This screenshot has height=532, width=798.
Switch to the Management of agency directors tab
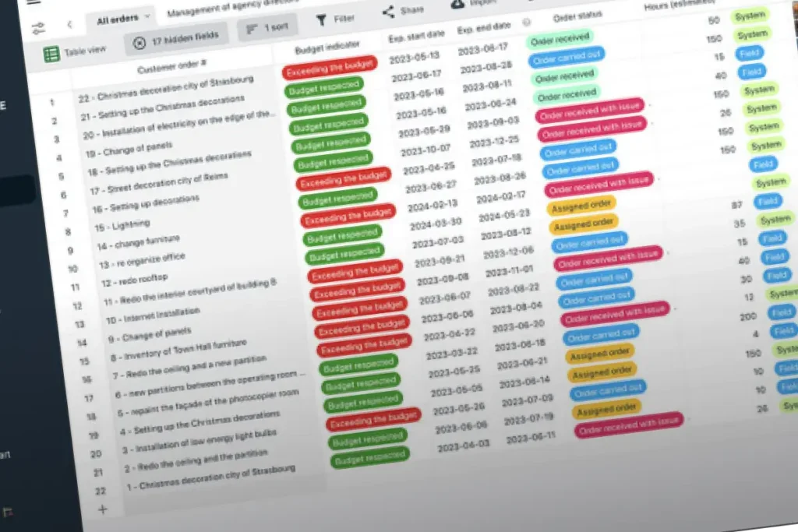point(231,7)
